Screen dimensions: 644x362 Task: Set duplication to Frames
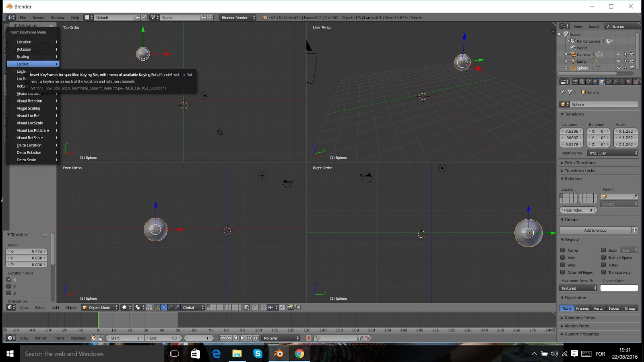[x=582, y=308]
